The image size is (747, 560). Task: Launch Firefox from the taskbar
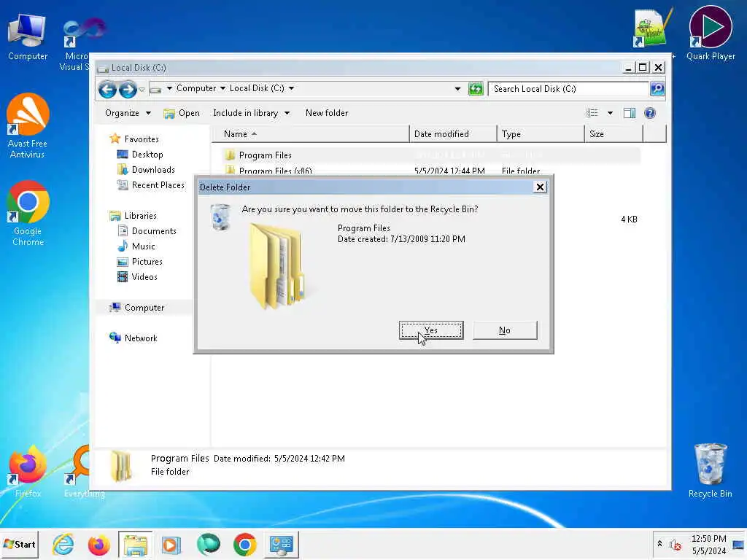pyautogui.click(x=99, y=544)
